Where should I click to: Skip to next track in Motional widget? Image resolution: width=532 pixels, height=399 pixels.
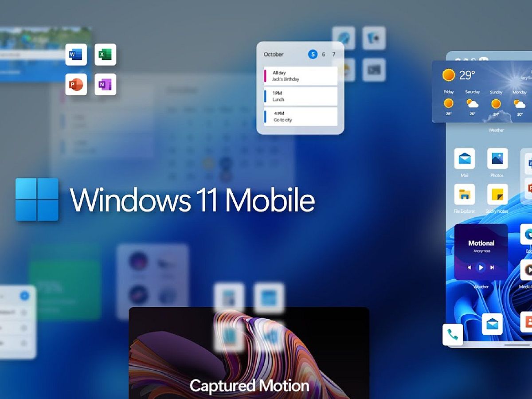(x=492, y=267)
